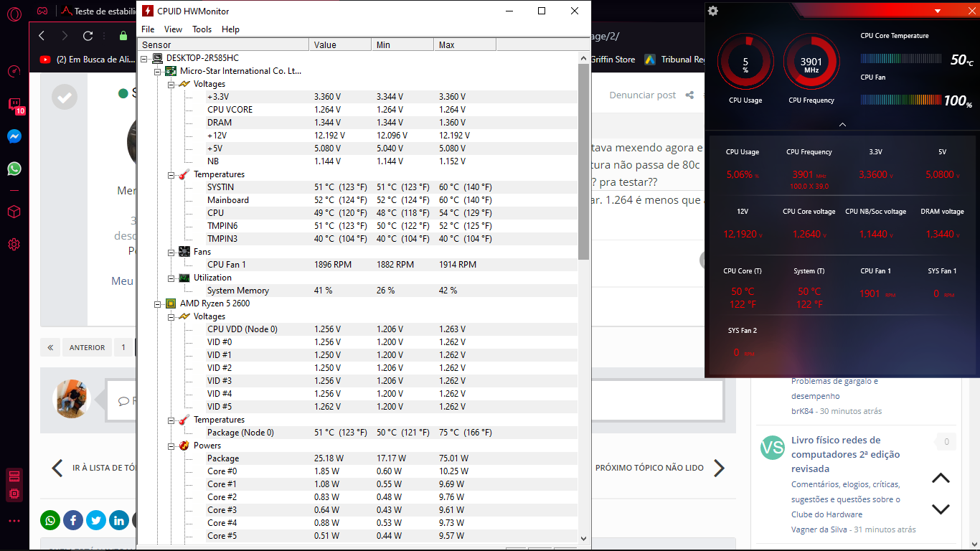The image size is (980, 551).
Task: Collapse the Micro-Star International node
Action: pos(158,71)
